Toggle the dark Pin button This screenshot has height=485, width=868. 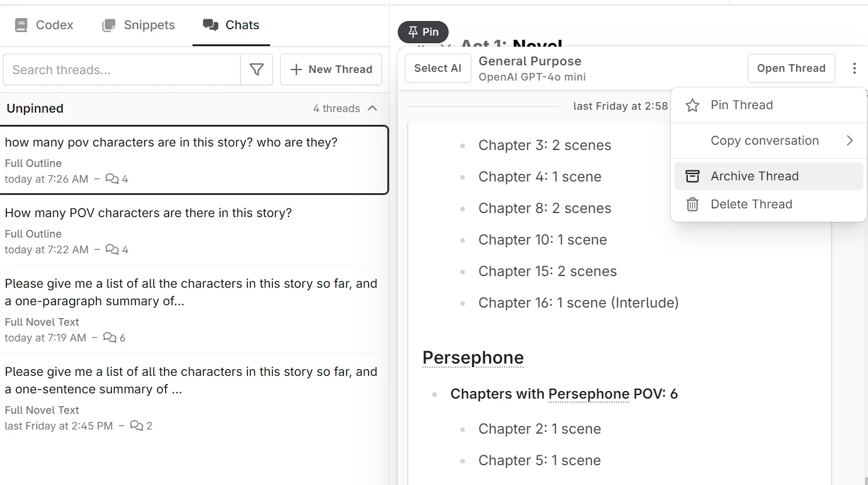point(423,32)
